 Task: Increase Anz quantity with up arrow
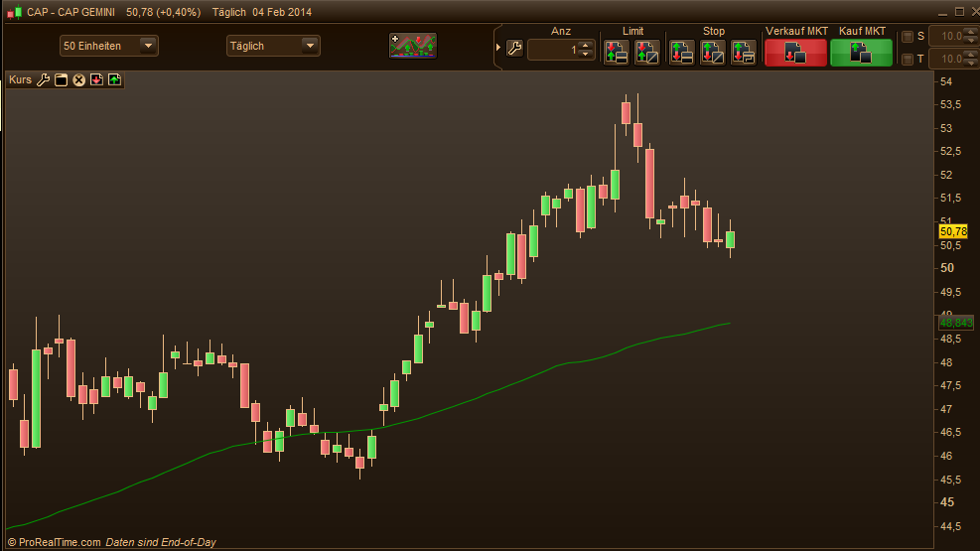(x=586, y=45)
